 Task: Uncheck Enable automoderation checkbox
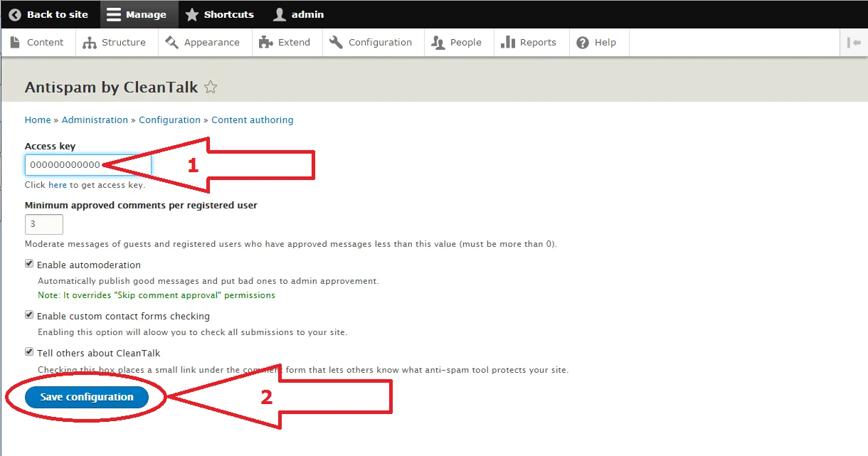(29, 263)
